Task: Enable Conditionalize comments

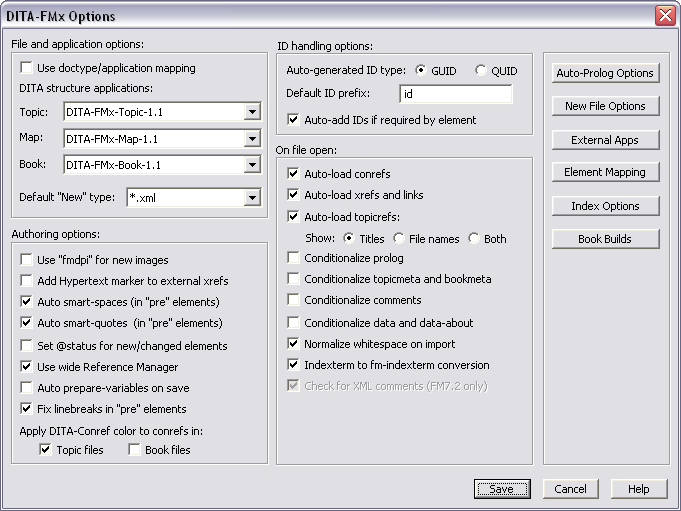Action: click(x=293, y=300)
